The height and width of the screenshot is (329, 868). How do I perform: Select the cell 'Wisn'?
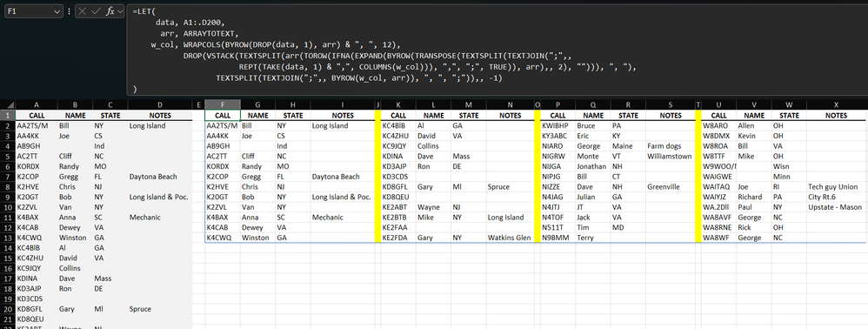tap(790, 166)
